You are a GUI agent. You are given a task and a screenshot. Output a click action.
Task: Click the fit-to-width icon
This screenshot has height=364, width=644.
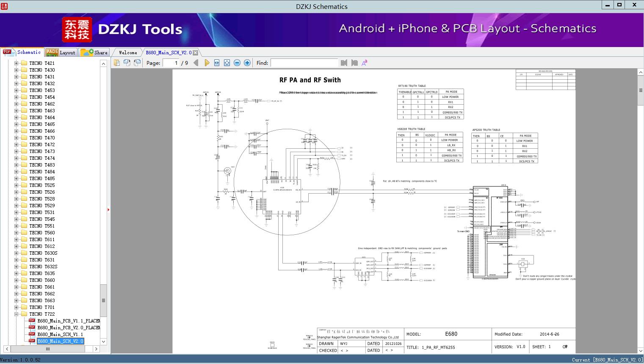[217, 63]
